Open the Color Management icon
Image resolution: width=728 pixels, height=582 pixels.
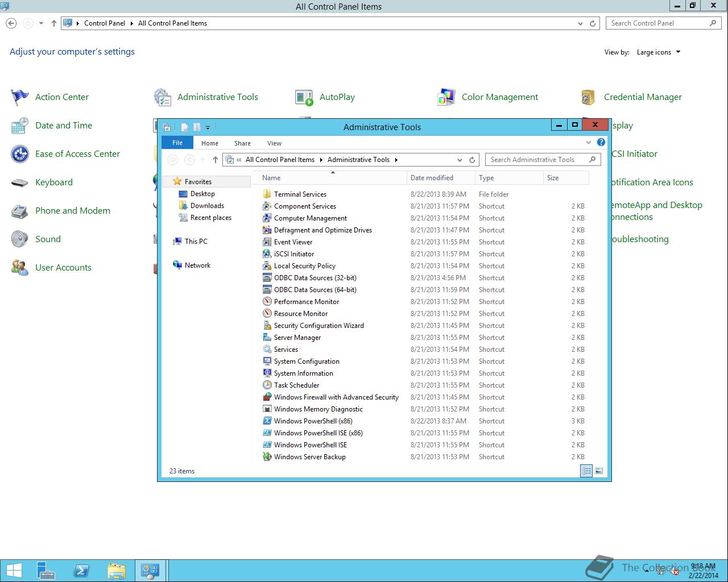[x=446, y=97]
